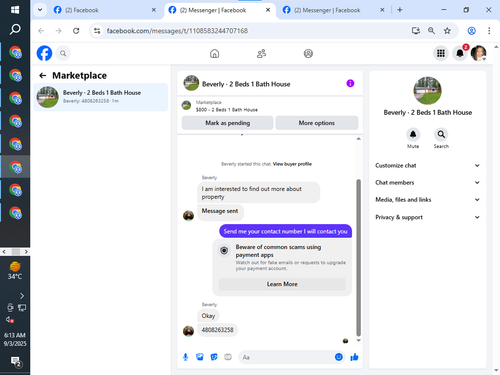The height and width of the screenshot is (375, 500).
Task: Expand the Customize chat section
Action: 427,165
